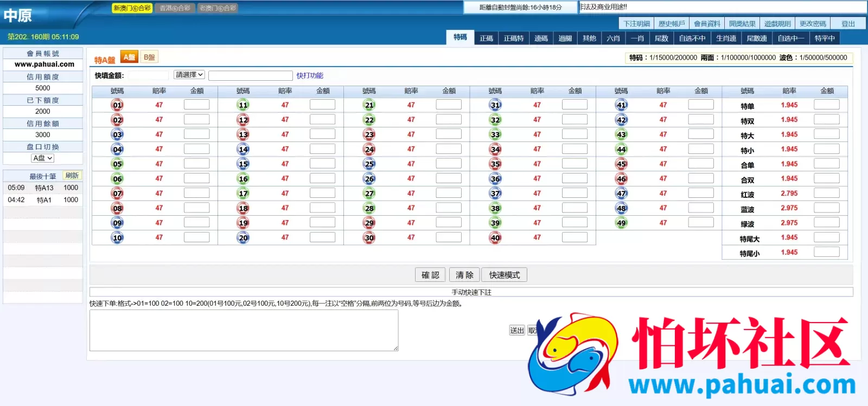Viewport: 868px width, 406px height.
Task: Select the 尾数 tab
Action: pos(661,38)
